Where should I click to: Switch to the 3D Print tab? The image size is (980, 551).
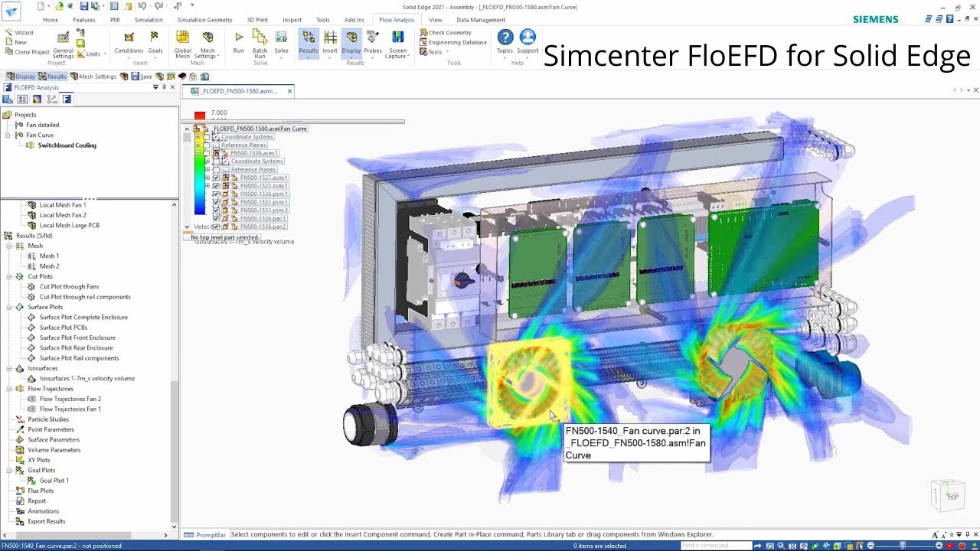click(257, 20)
